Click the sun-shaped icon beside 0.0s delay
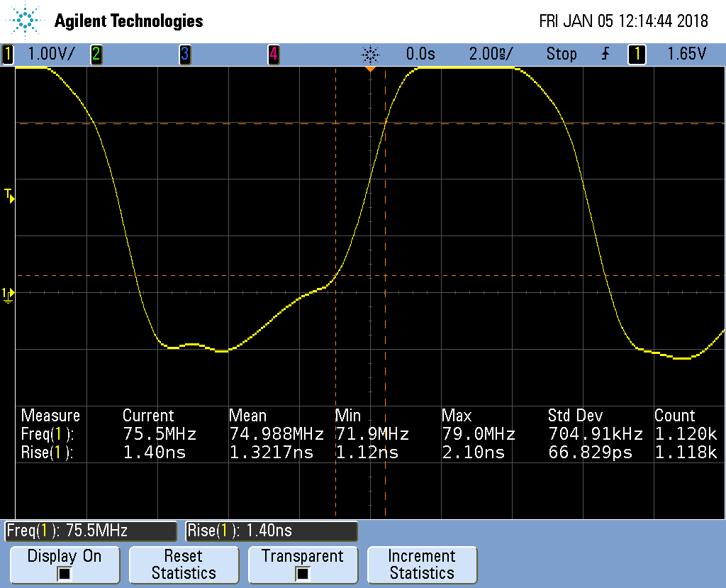Screen dimensions: 726x588 pyautogui.click(x=371, y=54)
